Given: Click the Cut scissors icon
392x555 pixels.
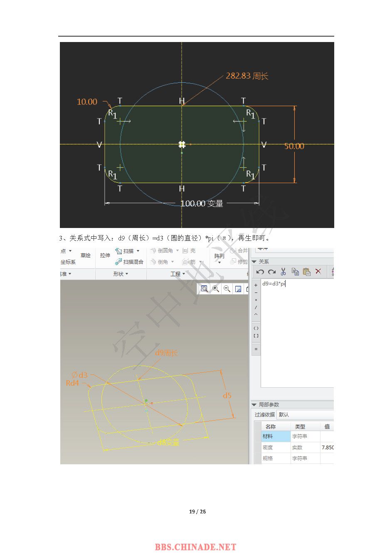Looking at the screenshot, I should pyautogui.click(x=283, y=272).
